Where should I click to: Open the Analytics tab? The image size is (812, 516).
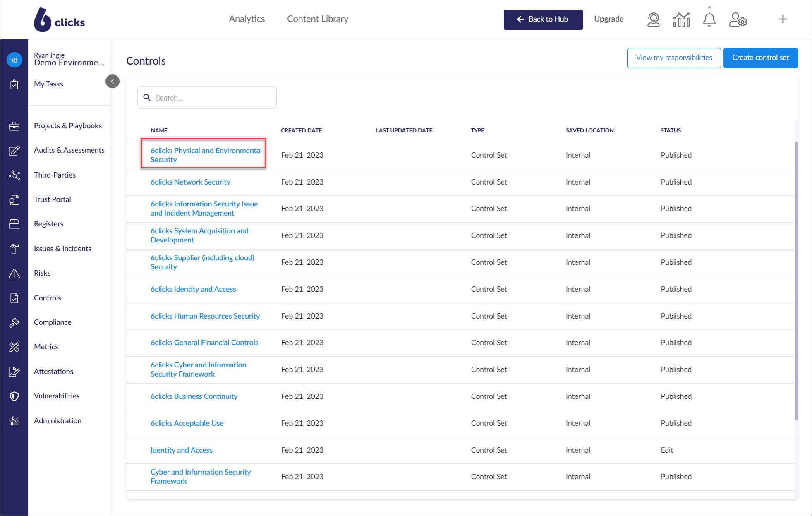[247, 19]
